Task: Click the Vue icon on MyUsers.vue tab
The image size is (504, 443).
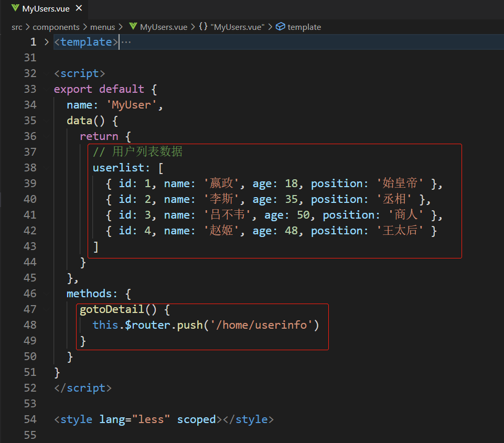Action: [15, 8]
